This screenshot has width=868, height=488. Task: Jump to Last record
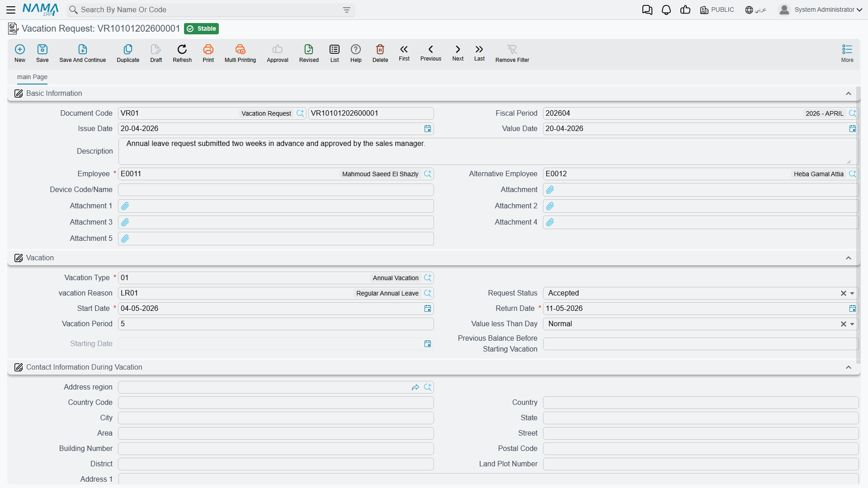pos(479,53)
